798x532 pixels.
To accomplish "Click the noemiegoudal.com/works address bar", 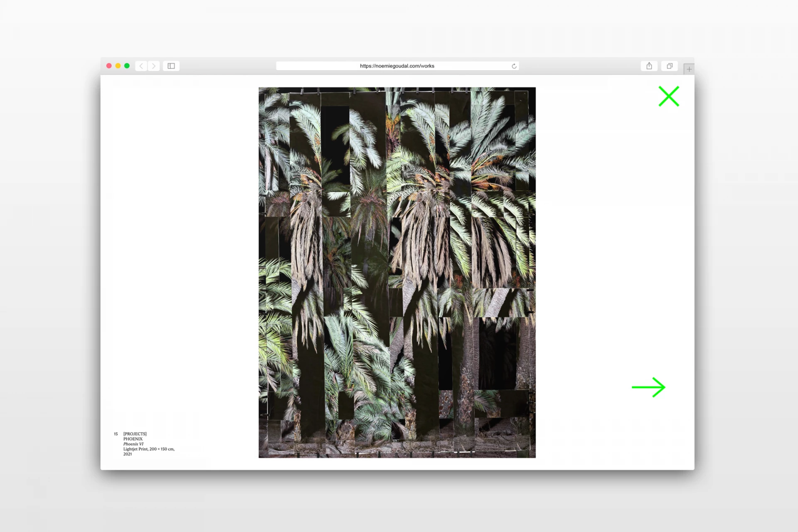I will [x=397, y=66].
